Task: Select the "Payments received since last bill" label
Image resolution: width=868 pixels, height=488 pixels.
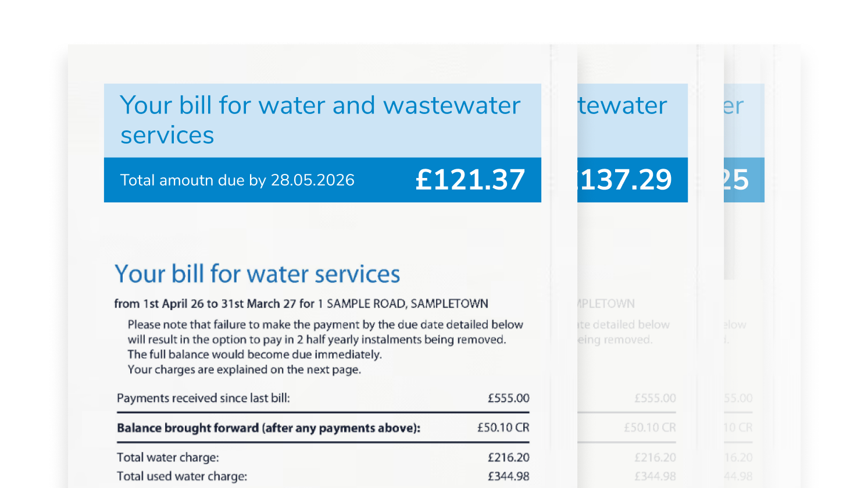Action: coord(203,398)
